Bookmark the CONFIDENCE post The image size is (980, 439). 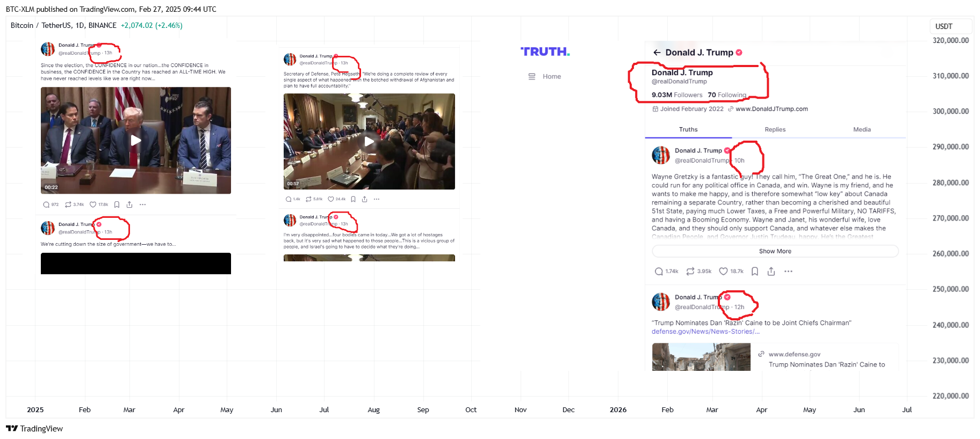(x=117, y=204)
